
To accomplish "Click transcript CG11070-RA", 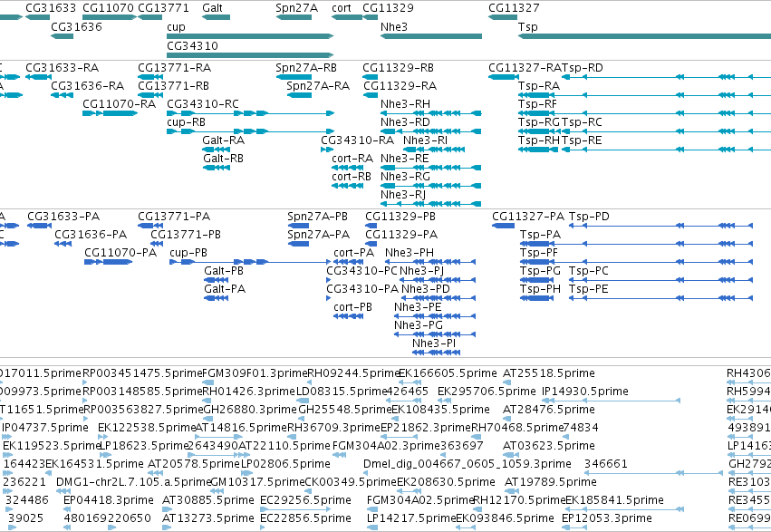I will (x=111, y=113).
